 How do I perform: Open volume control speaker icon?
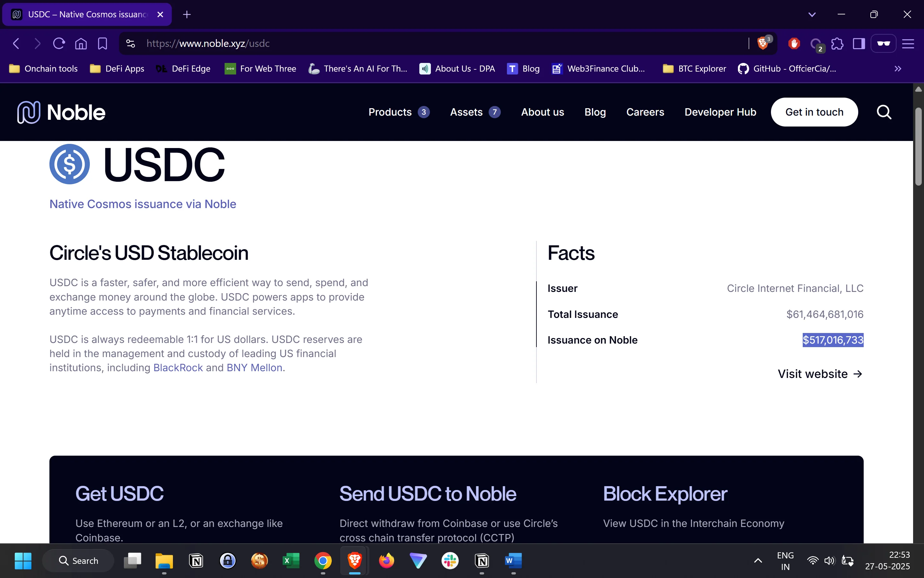point(829,561)
